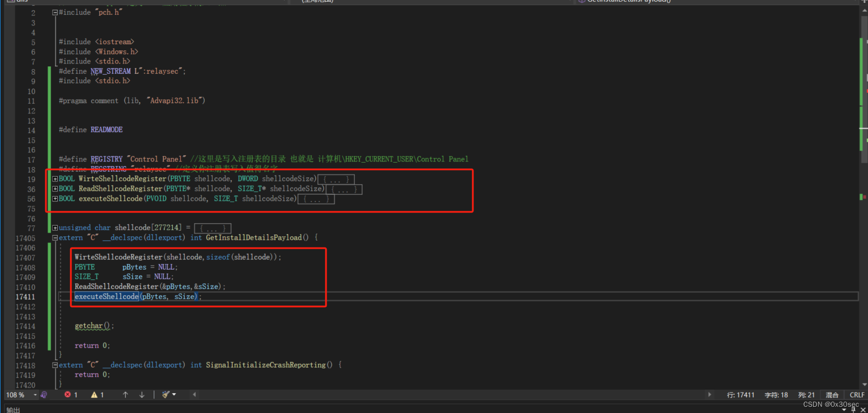Click the line indicator 行: 17411

pyautogui.click(x=740, y=395)
